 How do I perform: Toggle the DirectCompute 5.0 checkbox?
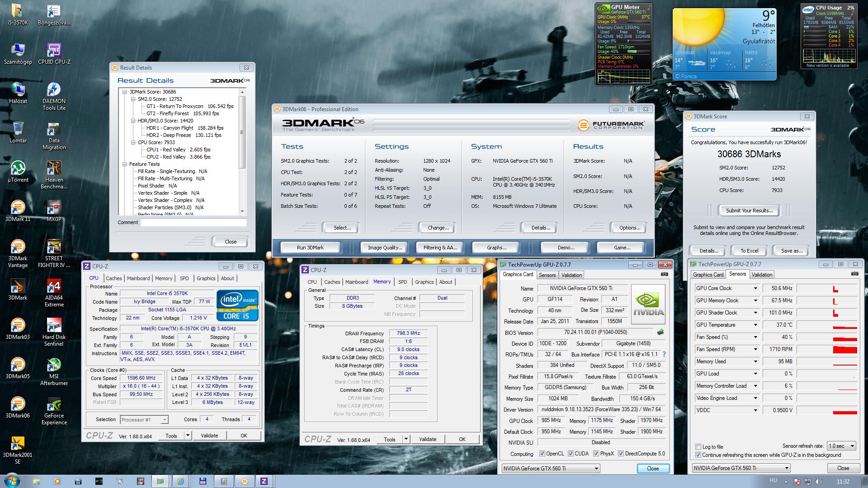(621, 454)
